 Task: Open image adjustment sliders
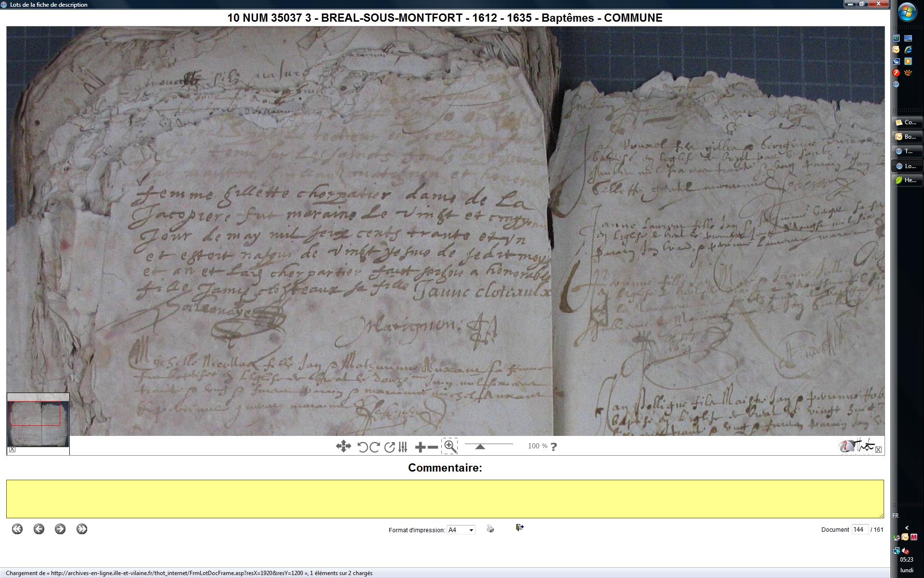click(403, 447)
